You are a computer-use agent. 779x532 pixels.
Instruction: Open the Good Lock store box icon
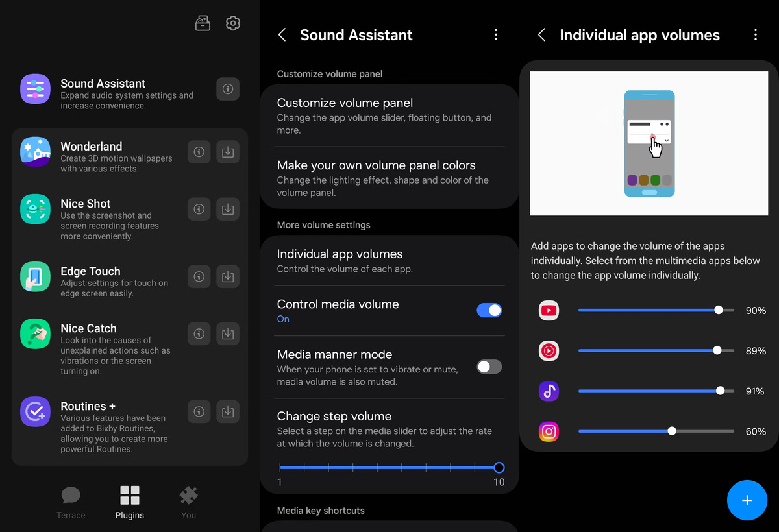pos(203,23)
